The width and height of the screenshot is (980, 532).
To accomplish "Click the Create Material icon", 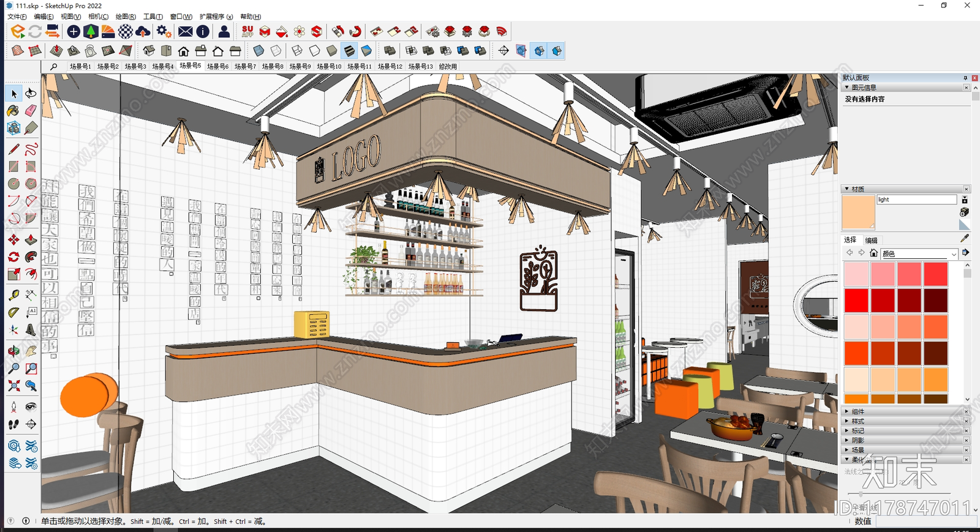I will [x=965, y=212].
